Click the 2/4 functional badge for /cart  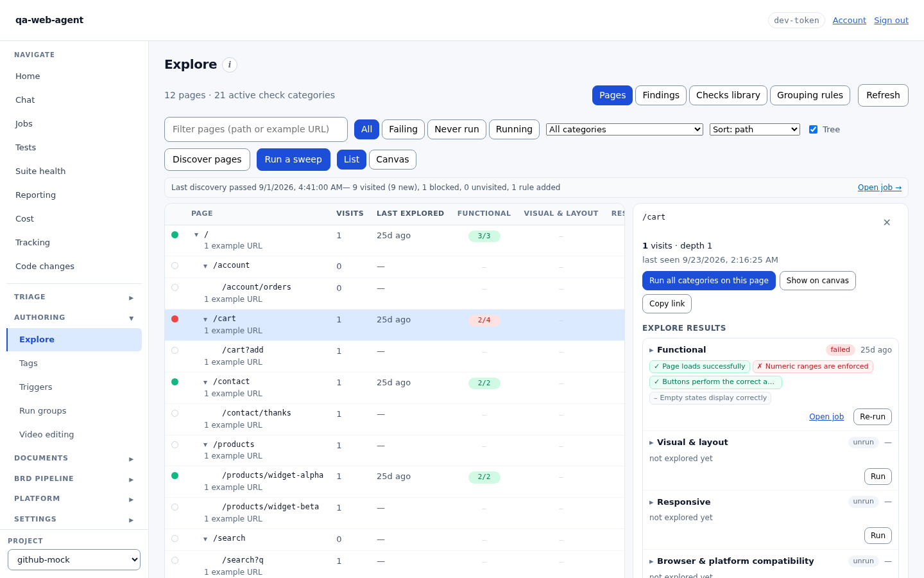[484, 320]
